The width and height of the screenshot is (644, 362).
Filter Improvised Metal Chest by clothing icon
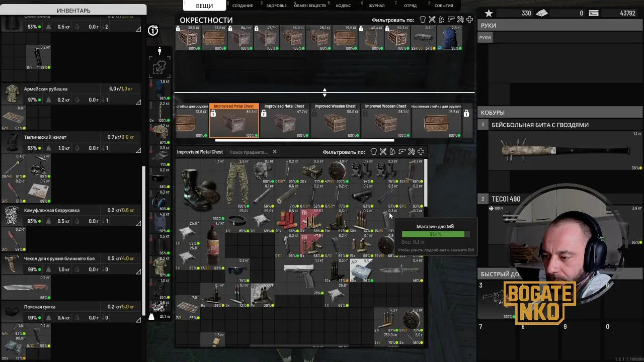(x=374, y=151)
